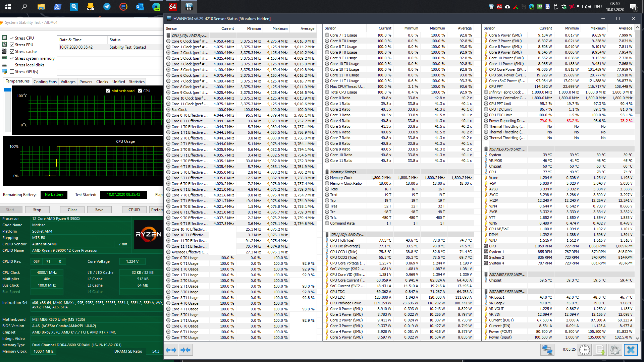Toggle the Motherboard temperature graph checkbox
Viewport: 644px width, 362px height.
(108, 91)
